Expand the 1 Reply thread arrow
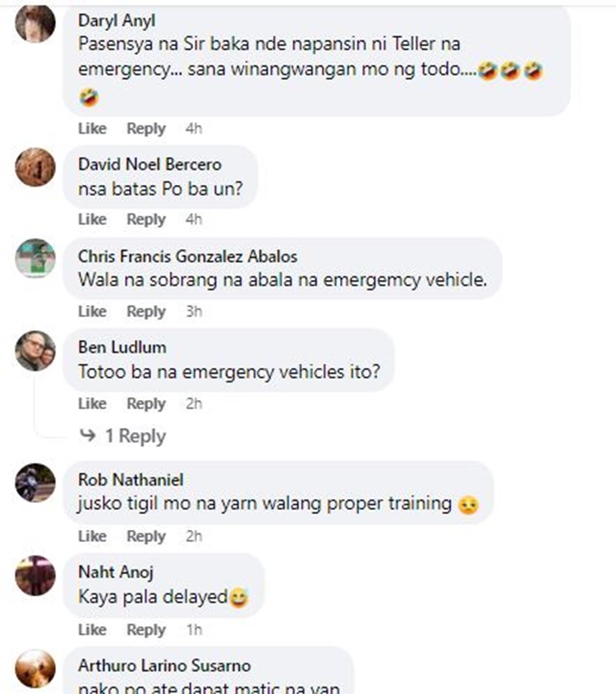This screenshot has width=616, height=694. click(88, 435)
